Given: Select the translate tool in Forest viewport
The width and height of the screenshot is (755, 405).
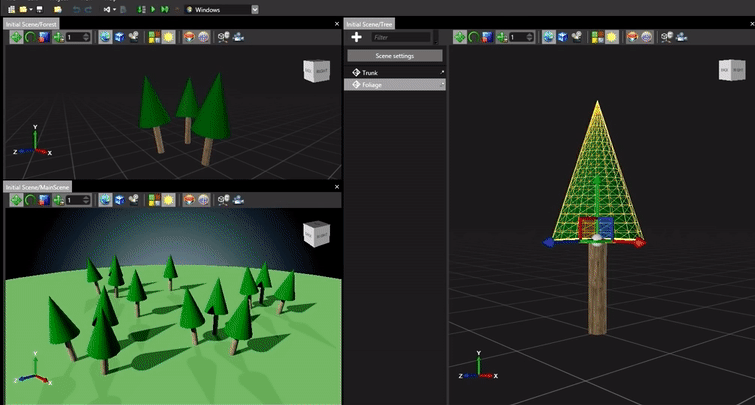Looking at the screenshot, I should tap(16, 37).
